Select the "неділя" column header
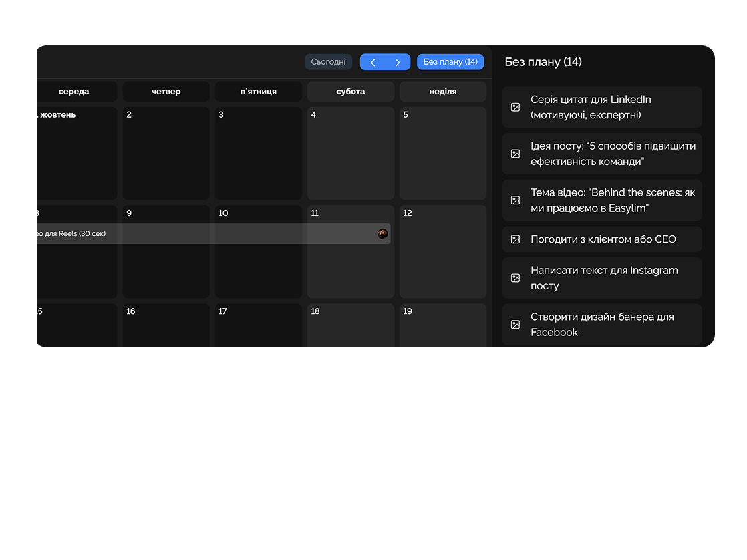 (x=443, y=92)
